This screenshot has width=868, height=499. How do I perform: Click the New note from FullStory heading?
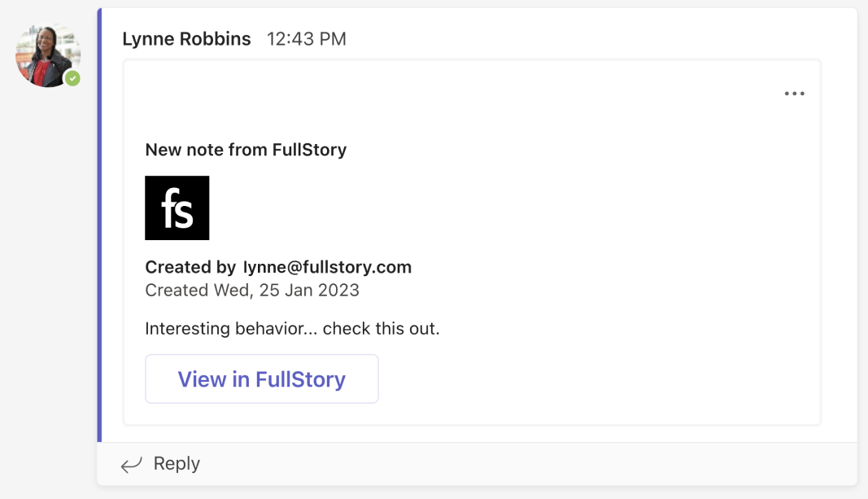tap(246, 150)
